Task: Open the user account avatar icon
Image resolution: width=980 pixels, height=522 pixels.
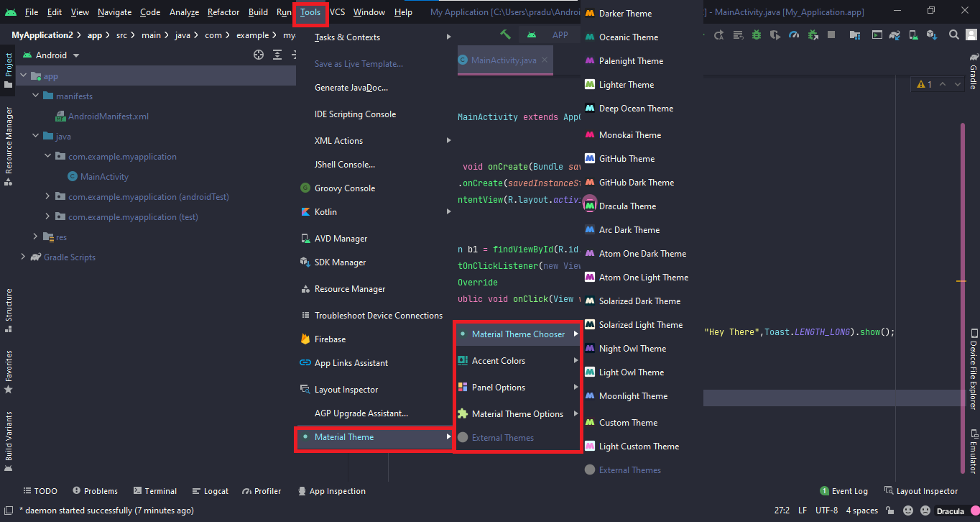Action: pos(971,35)
